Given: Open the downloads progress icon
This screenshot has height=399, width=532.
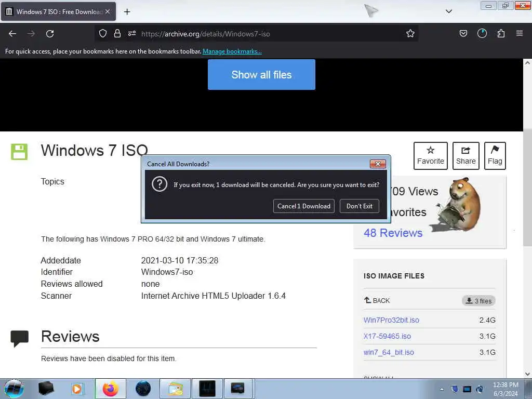Looking at the screenshot, I should click(x=482, y=33).
